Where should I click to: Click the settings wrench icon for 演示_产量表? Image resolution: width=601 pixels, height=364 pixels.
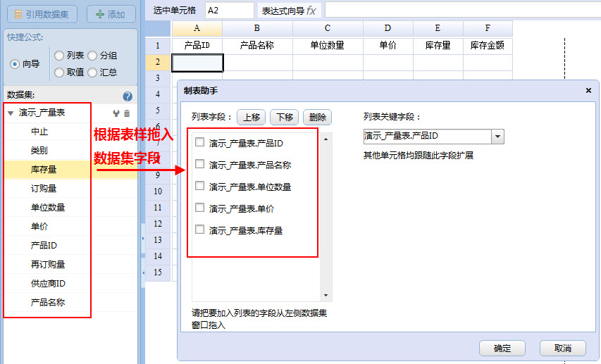pos(116,113)
